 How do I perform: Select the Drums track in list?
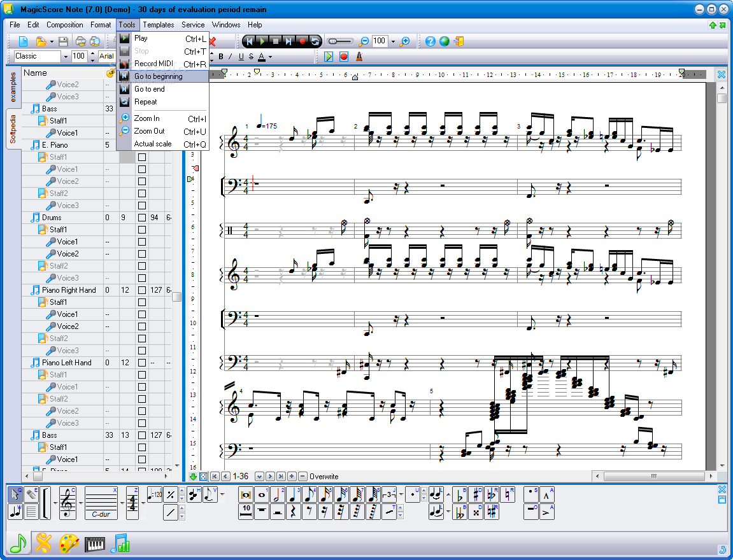pyautogui.click(x=52, y=218)
